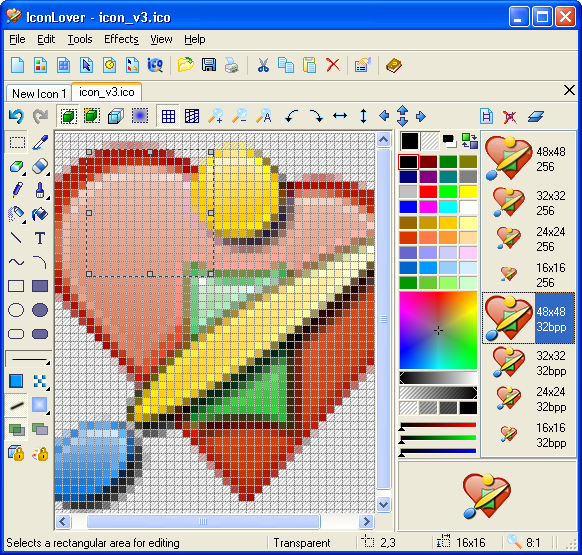582x555 pixels.
Task: Click the Cut scissors icon
Action: 263,65
